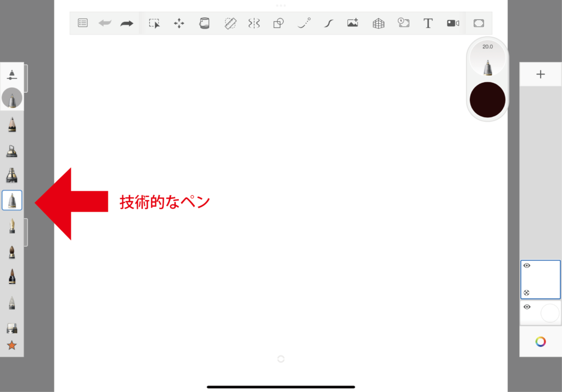Choose the brown-tipped Paint Brush
This screenshot has width=562, height=392.
(x=12, y=252)
